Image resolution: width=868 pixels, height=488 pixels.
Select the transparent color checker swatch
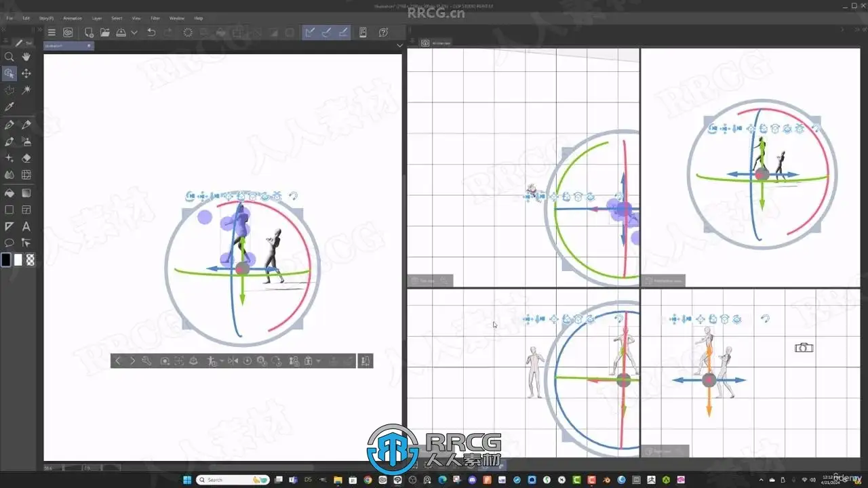(x=31, y=260)
